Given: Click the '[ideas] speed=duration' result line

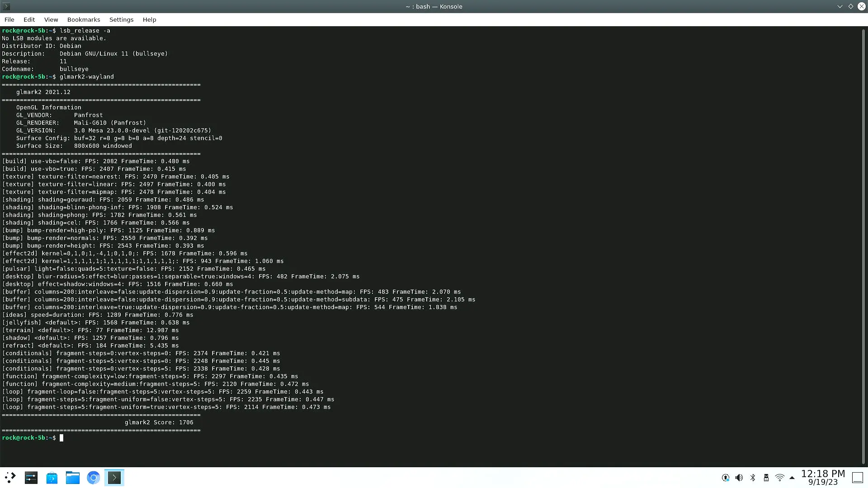Looking at the screenshot, I should 98,315.
